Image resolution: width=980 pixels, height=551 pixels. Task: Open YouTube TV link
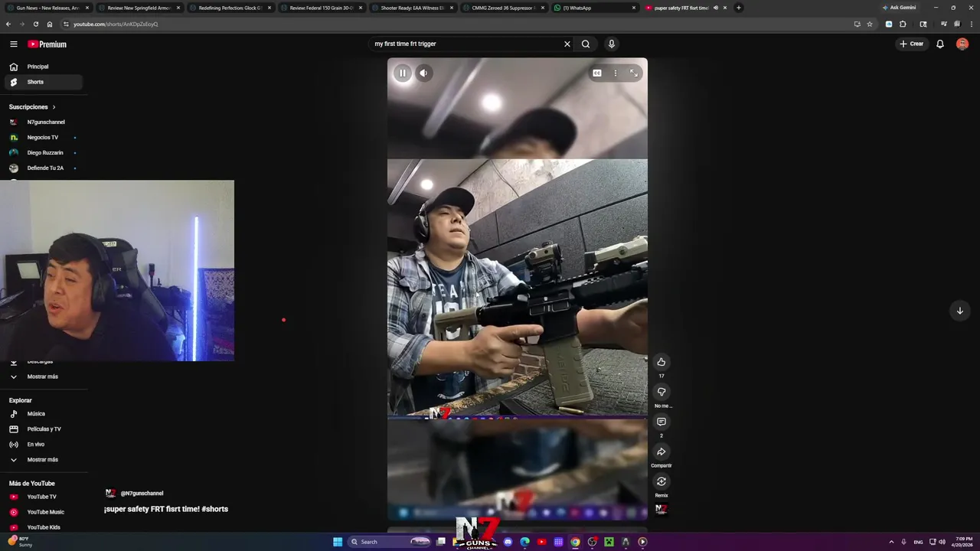pyautogui.click(x=44, y=497)
